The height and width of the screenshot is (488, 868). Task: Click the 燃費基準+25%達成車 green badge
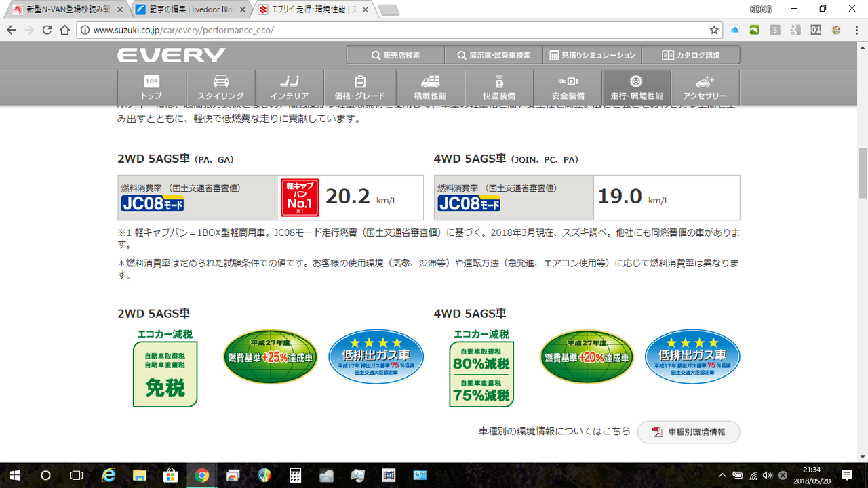(x=271, y=357)
